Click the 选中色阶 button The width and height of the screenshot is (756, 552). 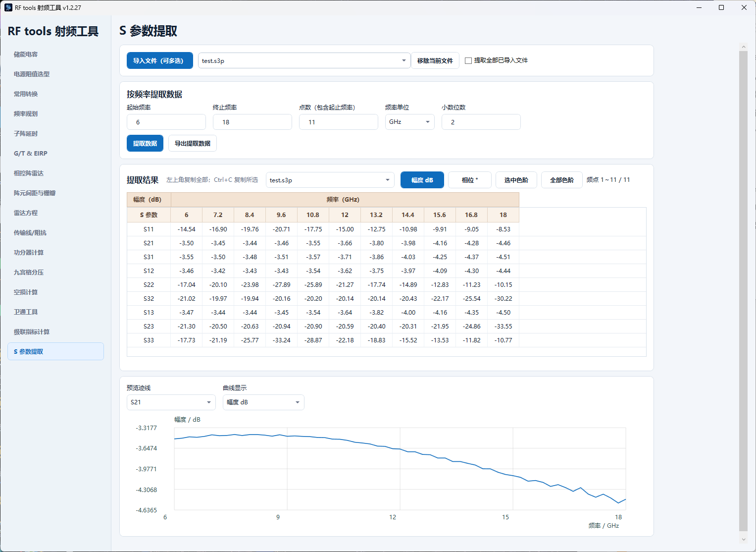coord(516,180)
